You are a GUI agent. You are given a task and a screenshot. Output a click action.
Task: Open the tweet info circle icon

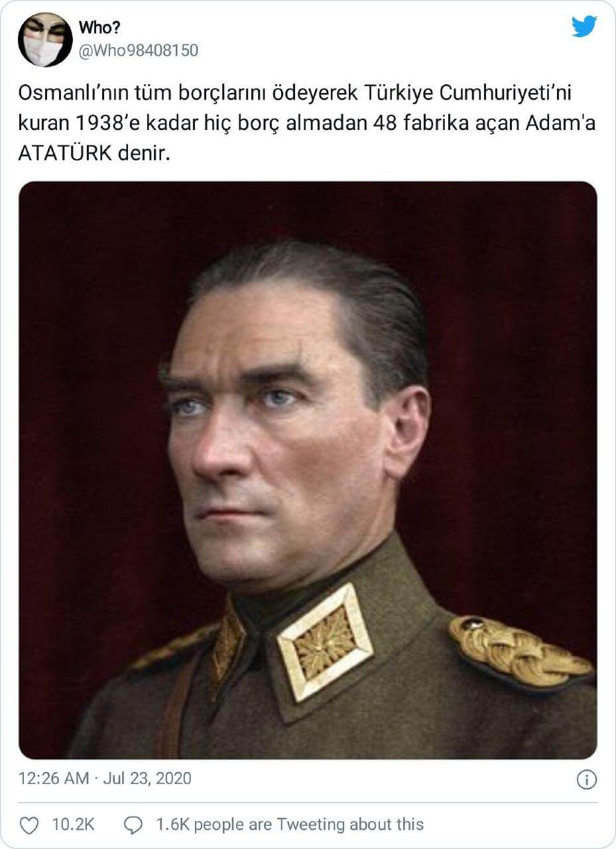tap(587, 779)
